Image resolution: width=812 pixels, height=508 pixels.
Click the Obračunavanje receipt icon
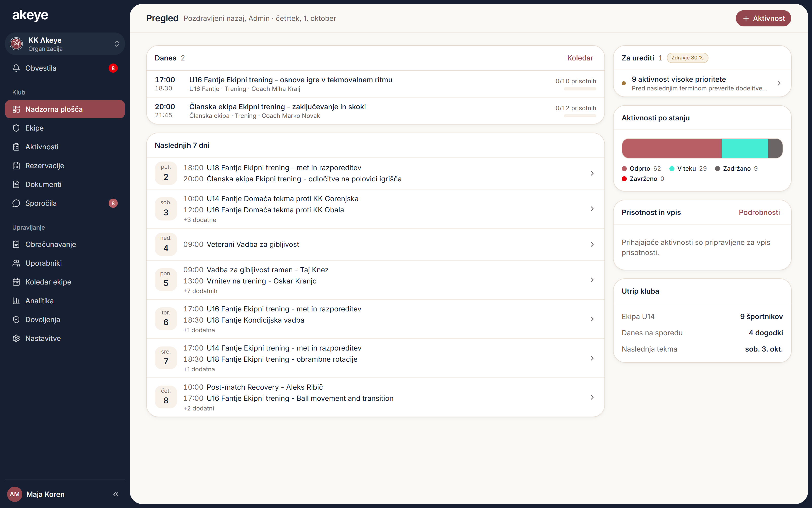[16, 244]
